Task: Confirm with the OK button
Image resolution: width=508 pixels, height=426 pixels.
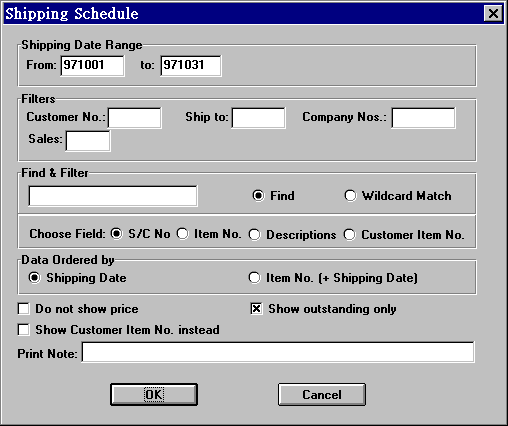Action: [x=154, y=395]
